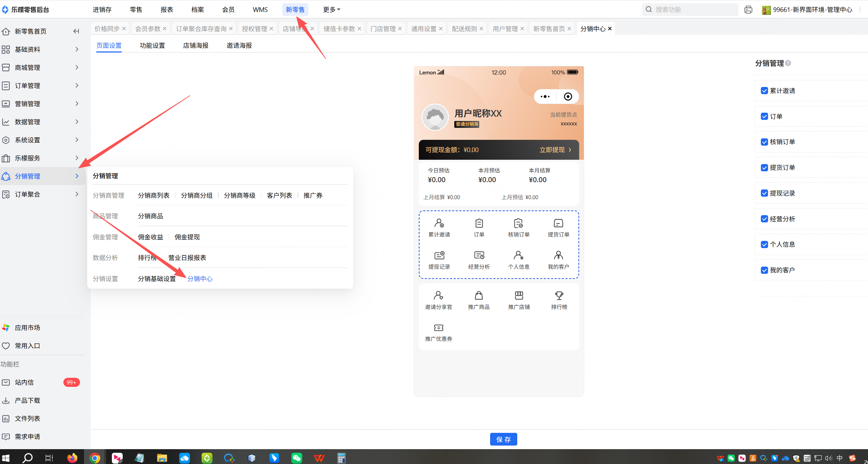868x464 pixels.
Task: Uncheck the 累计邀请 checkbox
Action: click(x=764, y=91)
